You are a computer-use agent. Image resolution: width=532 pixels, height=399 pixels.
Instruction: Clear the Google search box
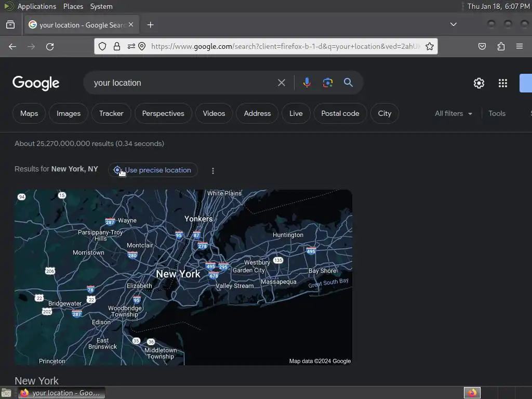pyautogui.click(x=281, y=83)
